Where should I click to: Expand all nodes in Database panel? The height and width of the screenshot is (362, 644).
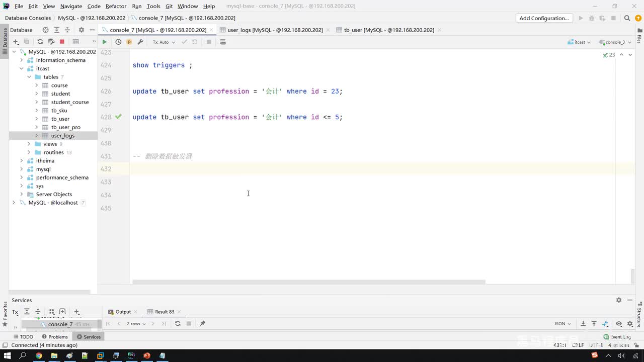(x=56, y=30)
